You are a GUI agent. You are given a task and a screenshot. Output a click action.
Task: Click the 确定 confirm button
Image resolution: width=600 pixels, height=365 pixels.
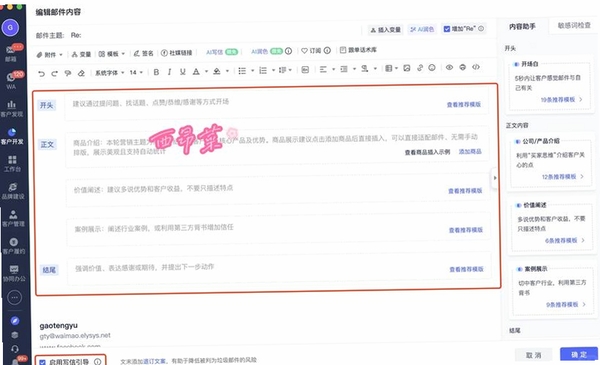point(579,354)
